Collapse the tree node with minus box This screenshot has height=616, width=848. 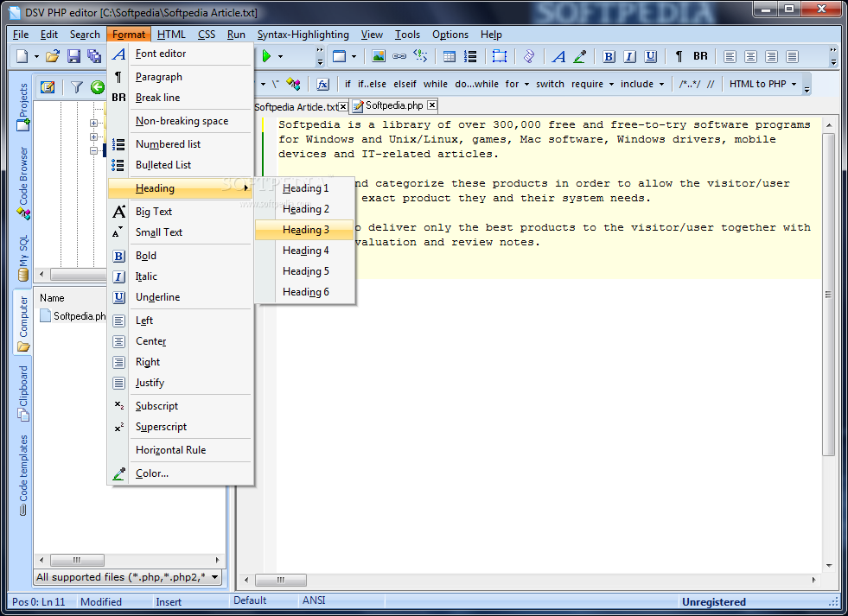point(93,150)
